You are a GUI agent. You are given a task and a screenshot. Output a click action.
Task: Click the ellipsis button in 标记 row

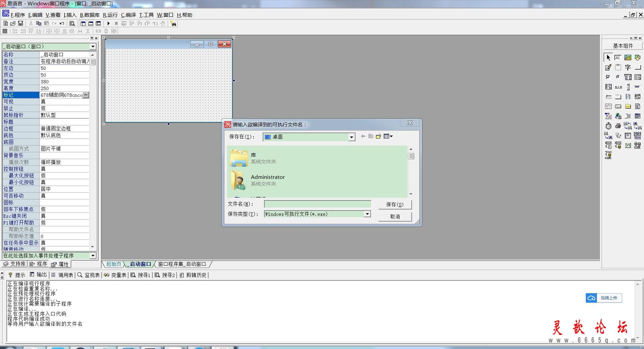86,95
